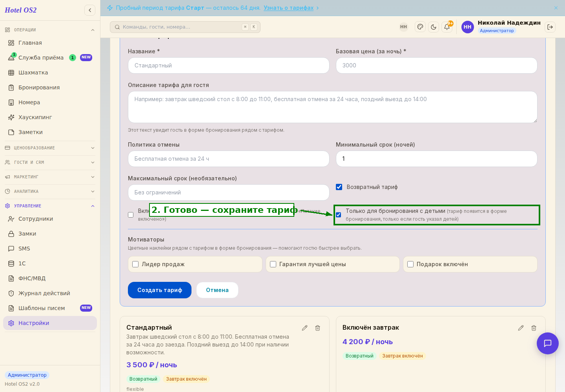The image size is (565, 392).
Task: Toggle dark mode moon icon
Action: click(x=434, y=27)
